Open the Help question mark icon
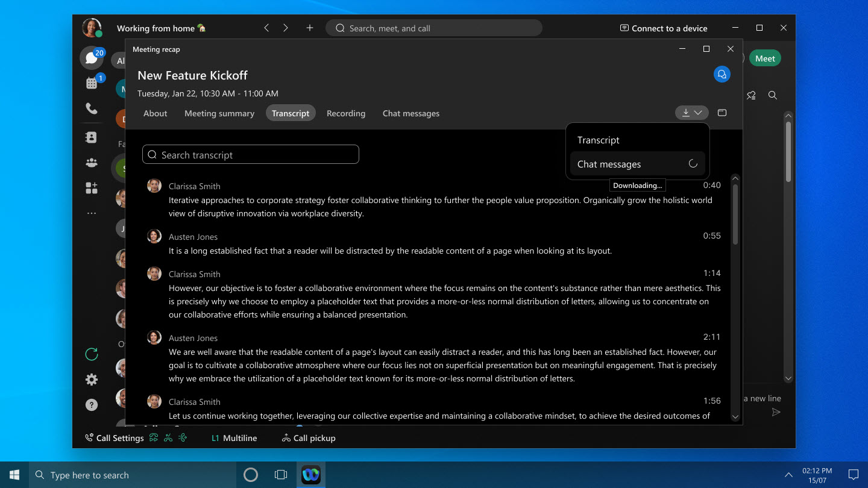Viewport: 868px width, 488px height. pos(92,405)
